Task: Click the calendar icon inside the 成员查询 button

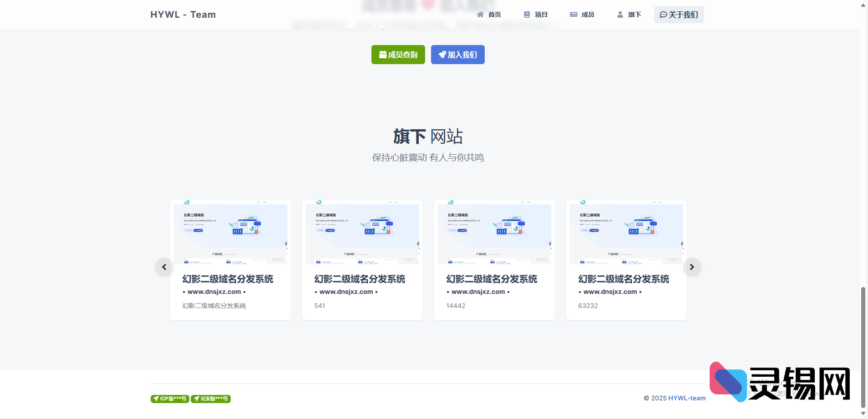Action: point(382,54)
